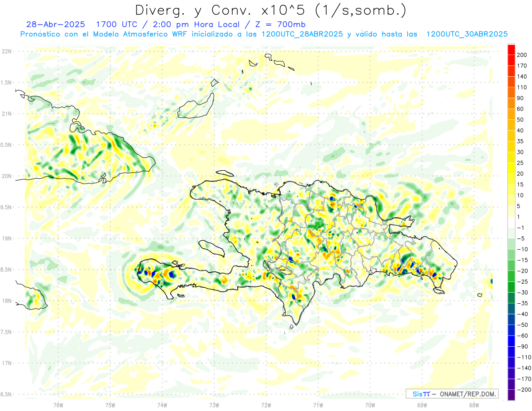Click '1200UTC_28ABR2025' initialization time text
The image size is (532, 411).
point(302,34)
